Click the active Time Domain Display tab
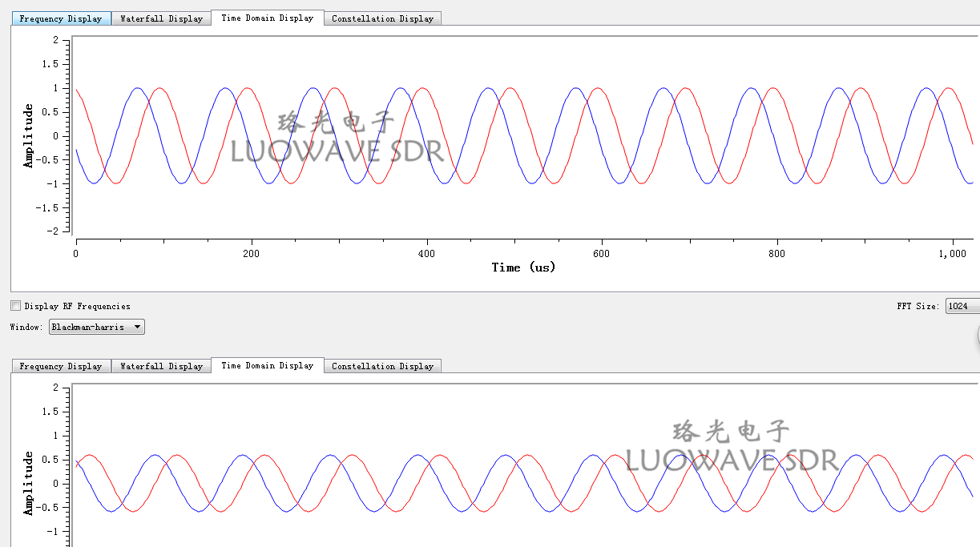The image size is (980, 547). tap(267, 17)
